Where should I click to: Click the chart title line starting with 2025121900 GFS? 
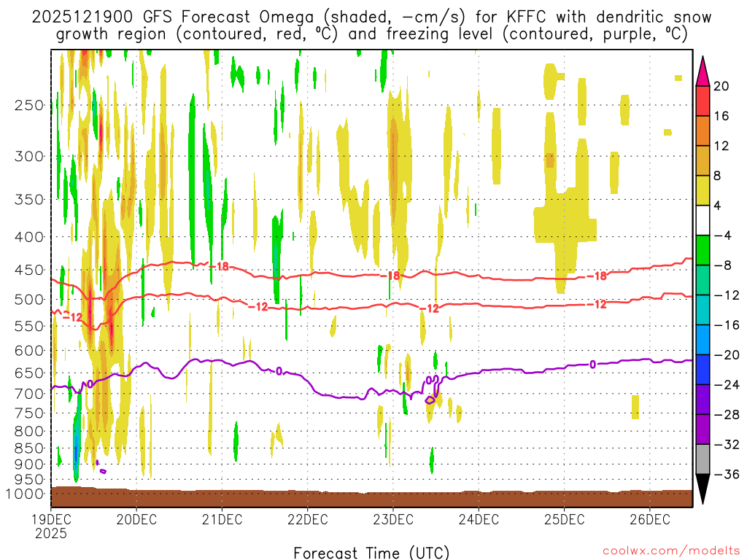371,17
